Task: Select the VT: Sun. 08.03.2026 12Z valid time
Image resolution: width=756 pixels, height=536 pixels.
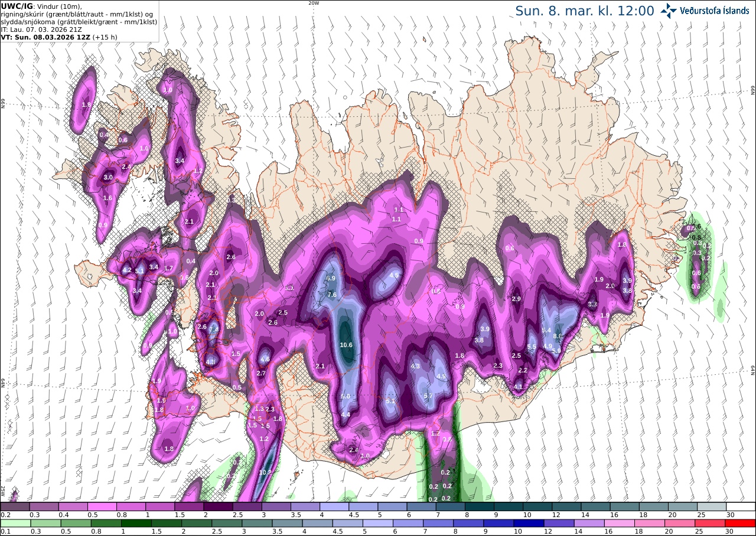Action: click(x=45, y=37)
